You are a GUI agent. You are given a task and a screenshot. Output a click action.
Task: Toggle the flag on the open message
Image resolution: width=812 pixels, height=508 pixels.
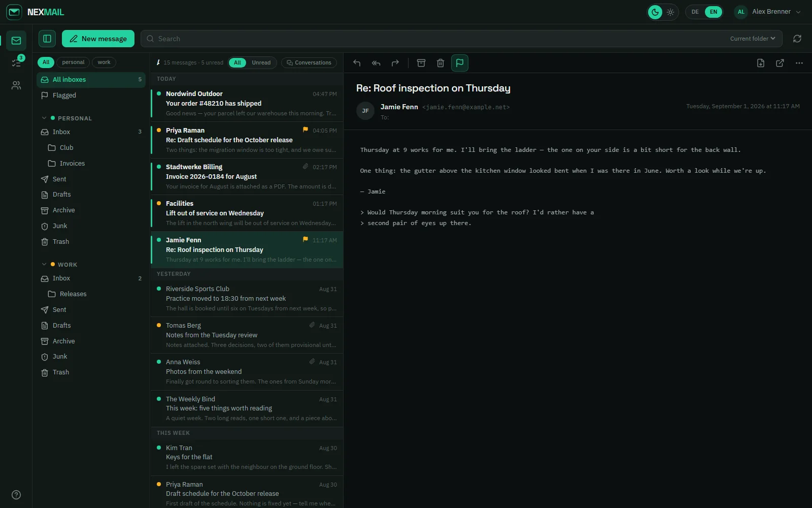[460, 63]
